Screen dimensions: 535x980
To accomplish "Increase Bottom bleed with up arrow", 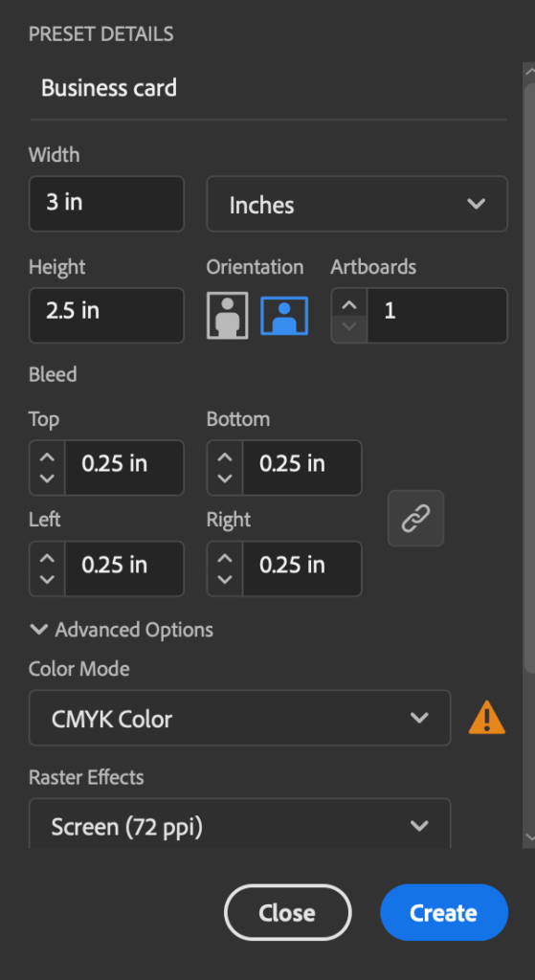I will 225,457.
